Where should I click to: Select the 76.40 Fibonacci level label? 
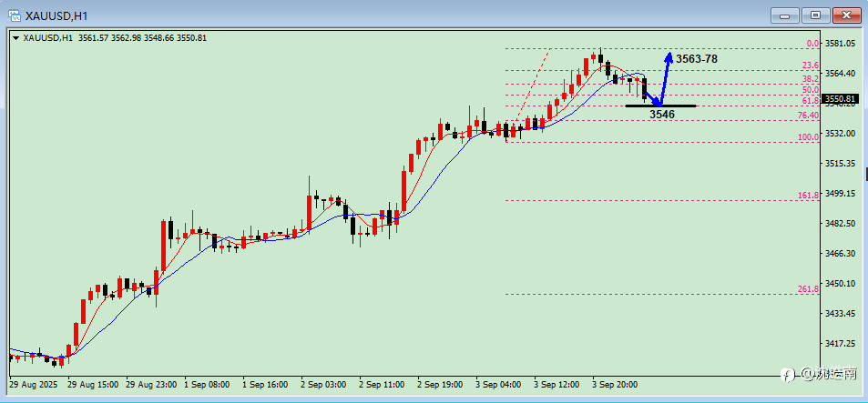808,116
